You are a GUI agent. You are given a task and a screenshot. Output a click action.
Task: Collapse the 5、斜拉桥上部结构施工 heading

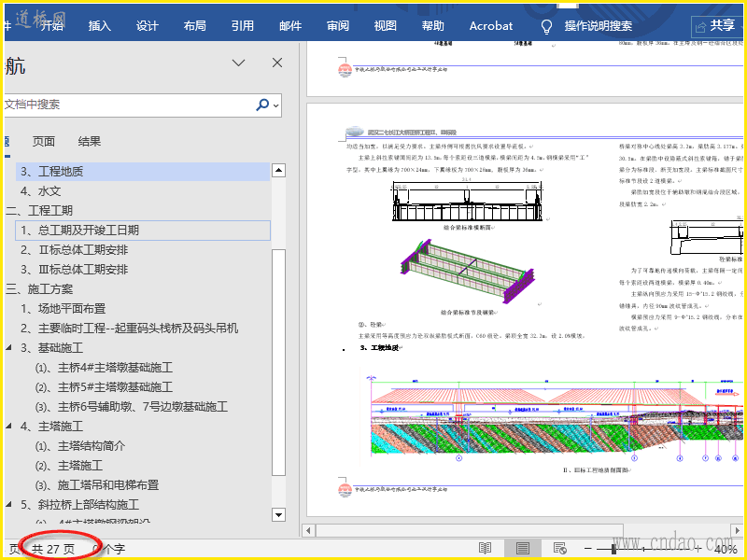(8, 504)
